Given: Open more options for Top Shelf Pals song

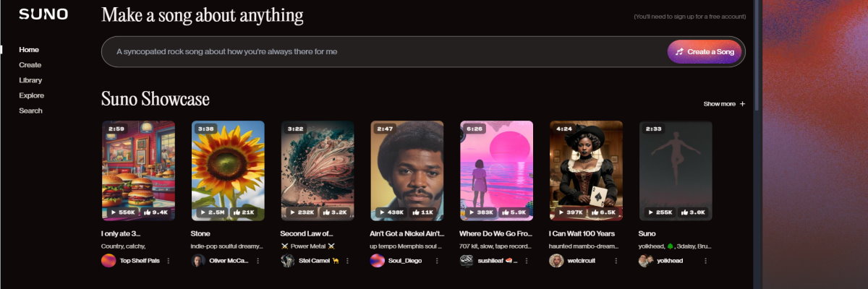Looking at the screenshot, I should point(169,261).
